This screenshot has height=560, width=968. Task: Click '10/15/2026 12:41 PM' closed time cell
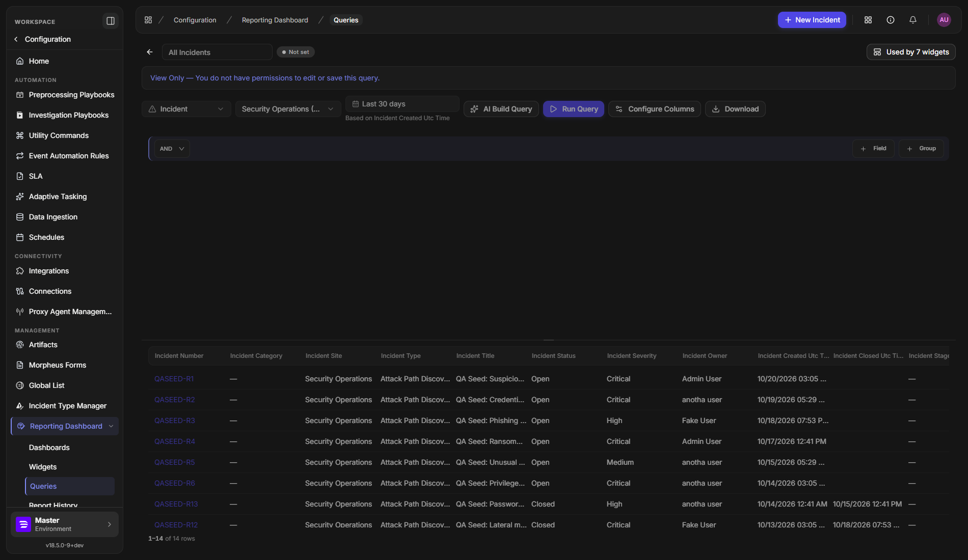pyautogui.click(x=867, y=504)
